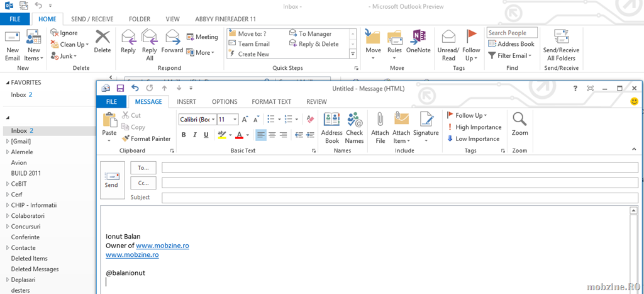644x294 pixels.
Task: Switch to VIEW tab in Outlook
Action: 172,19
